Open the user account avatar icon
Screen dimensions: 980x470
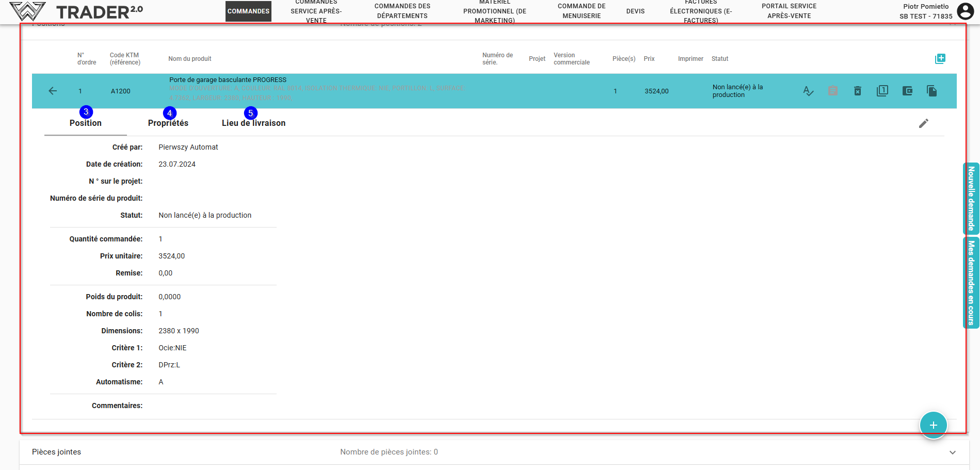(x=965, y=11)
